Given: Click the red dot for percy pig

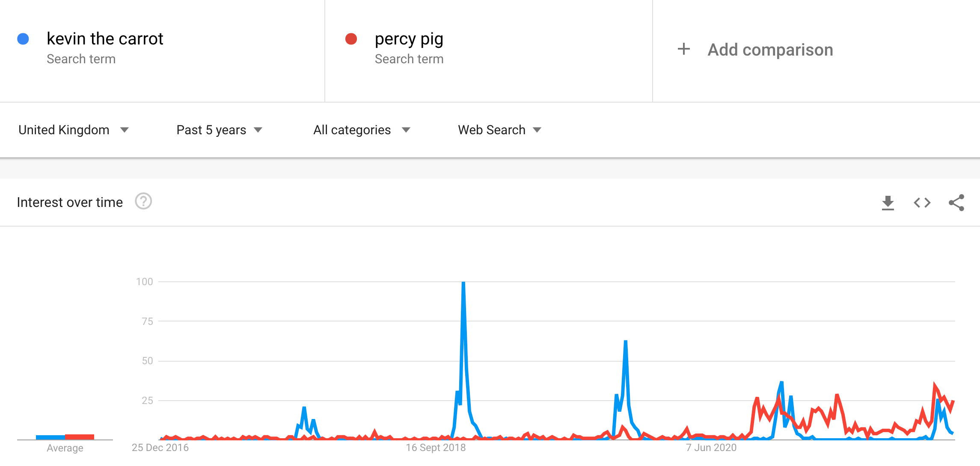Looking at the screenshot, I should coord(351,39).
